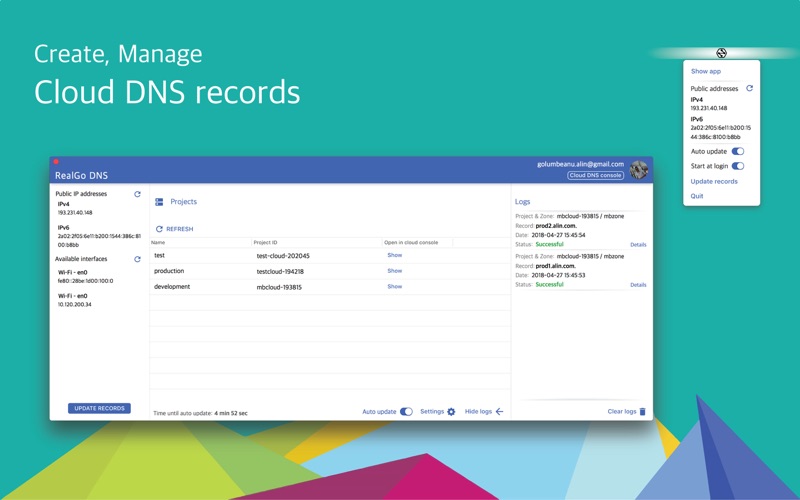Toggle Auto update in tray popup
The image size is (800, 500).
point(738,151)
